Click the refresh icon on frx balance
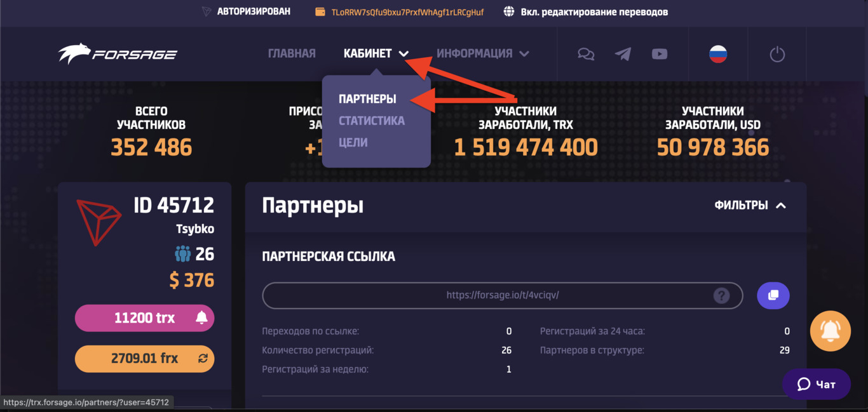868x412 pixels. [203, 359]
